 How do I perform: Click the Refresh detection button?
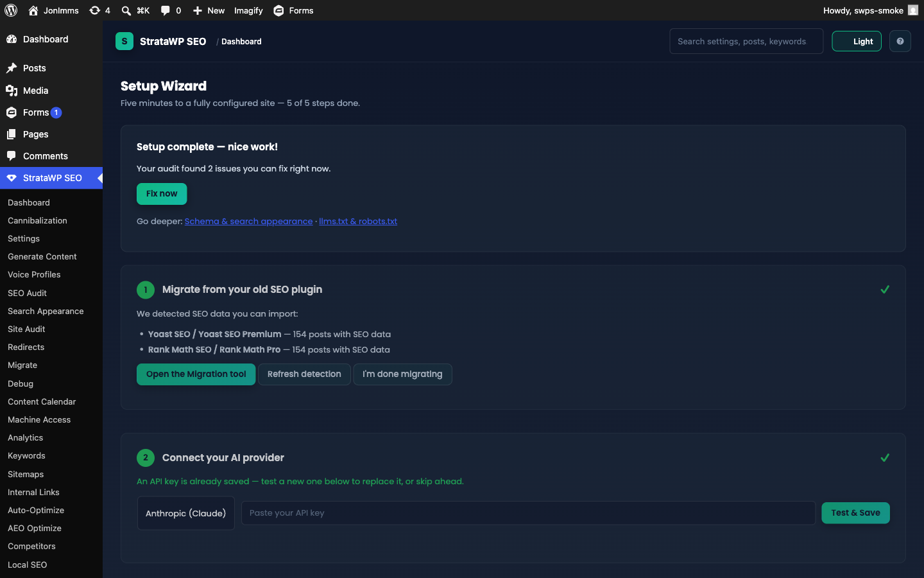tap(304, 374)
